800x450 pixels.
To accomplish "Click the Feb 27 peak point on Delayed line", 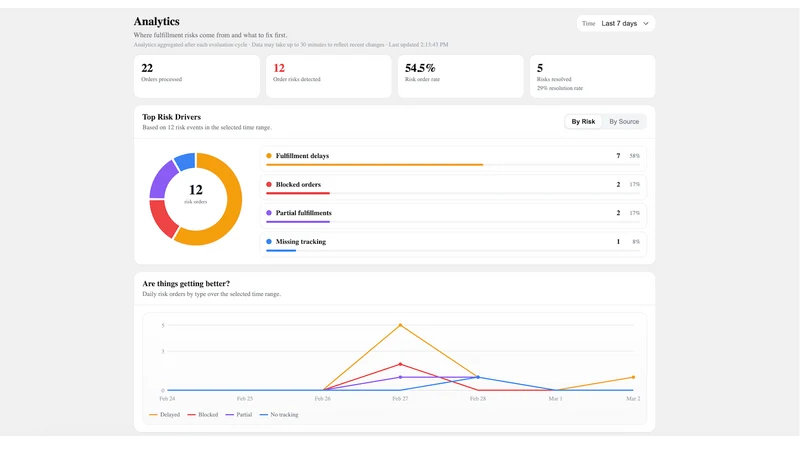I will (400, 325).
